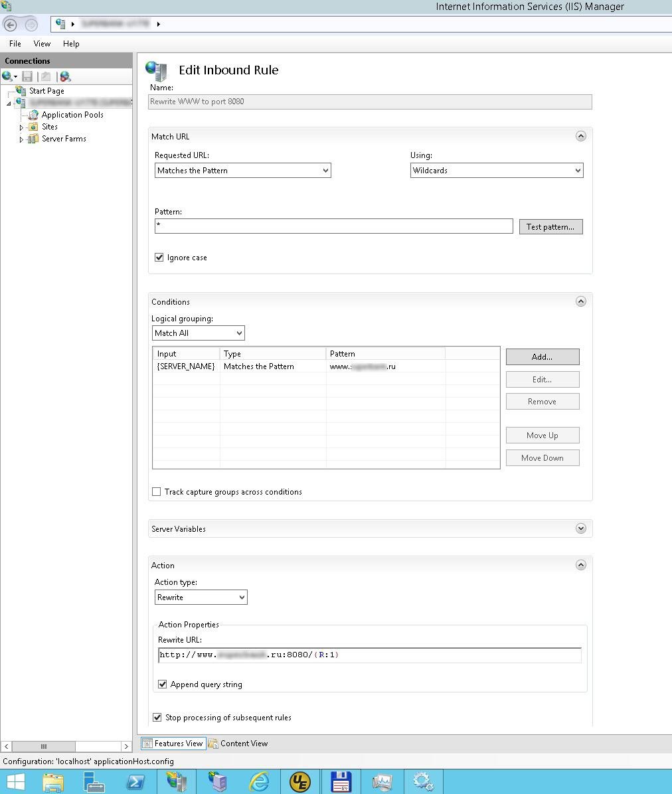Expand the Server Variables section
Screen dimensions: 672x794
tap(581, 528)
